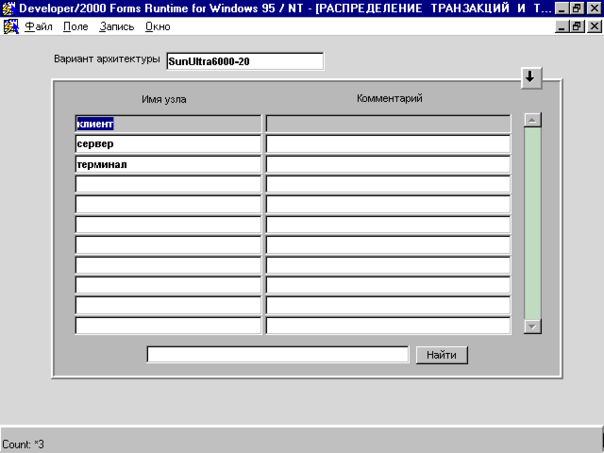Viewport: 604px width, 453px height.
Task: Select the терминал node name row
Action: [168, 164]
